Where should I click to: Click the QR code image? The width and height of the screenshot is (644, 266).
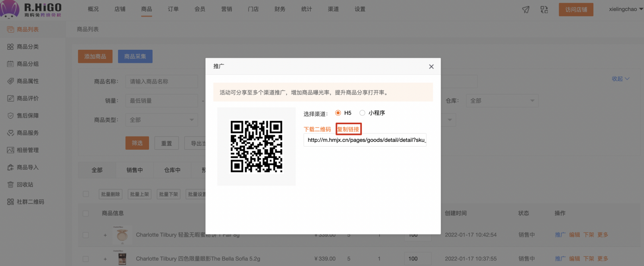pos(256,147)
